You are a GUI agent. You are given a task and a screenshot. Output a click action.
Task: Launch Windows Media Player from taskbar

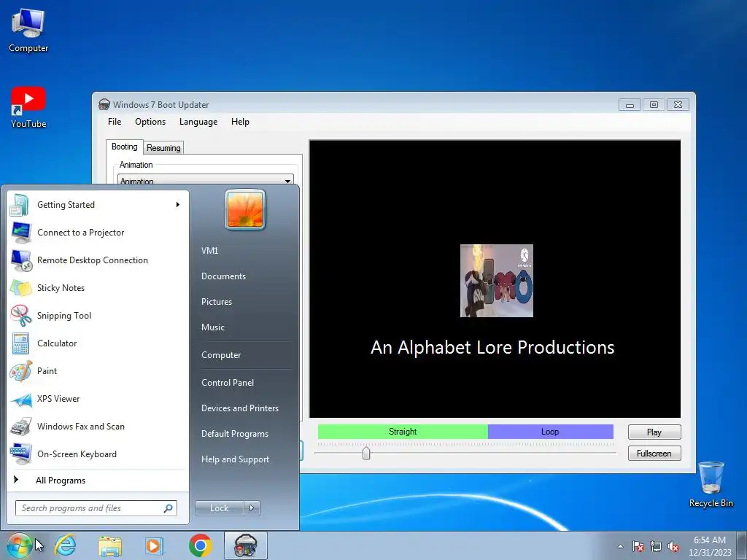pos(155,545)
